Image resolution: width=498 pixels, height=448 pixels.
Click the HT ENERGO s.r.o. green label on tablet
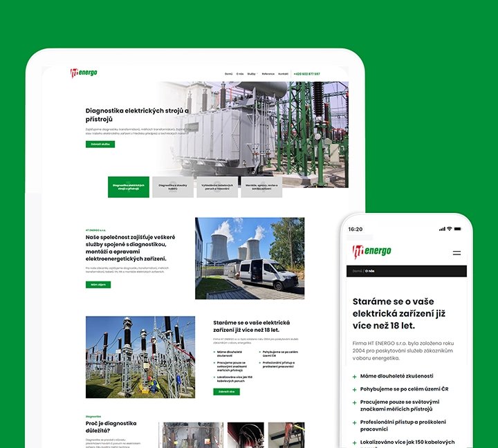coord(95,230)
